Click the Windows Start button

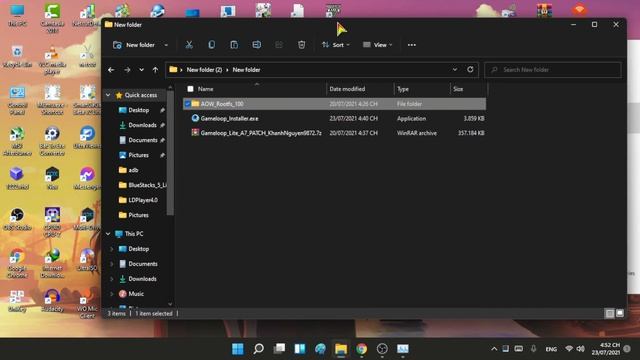coord(238,349)
